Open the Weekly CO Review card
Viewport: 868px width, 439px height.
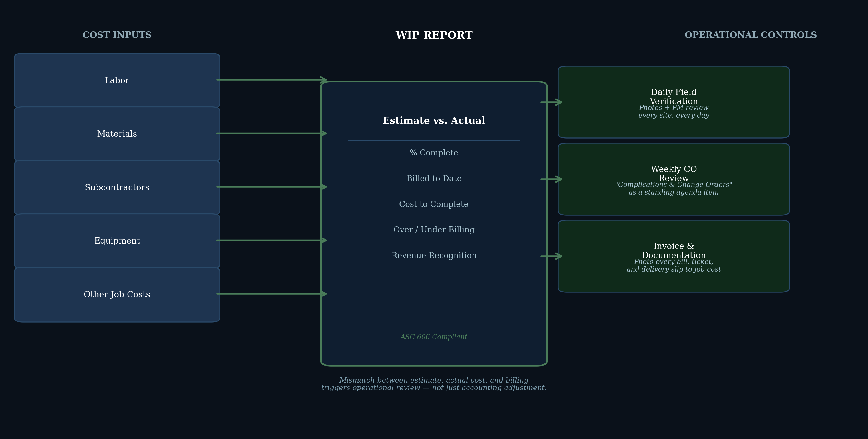pyautogui.click(x=674, y=179)
